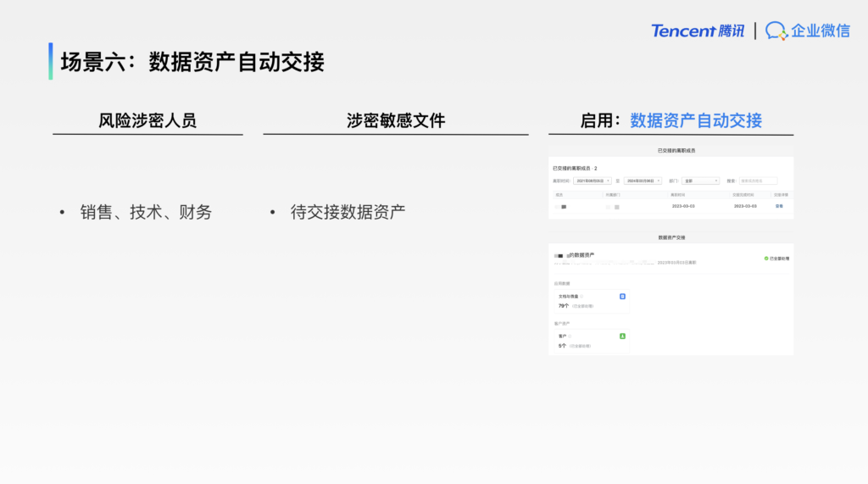Click the Tencent 腾讯 logo
This screenshot has height=484, width=868.
click(x=698, y=31)
